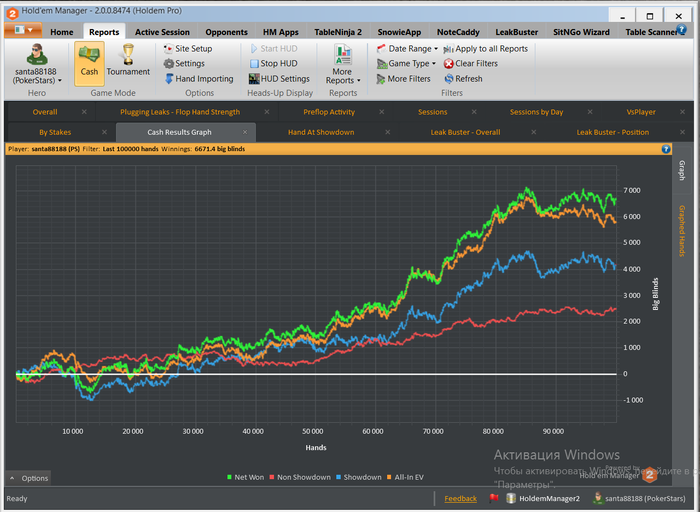This screenshot has height=512, width=700.
Task: Expand the More Reports dropdown arrow
Action: (358, 81)
